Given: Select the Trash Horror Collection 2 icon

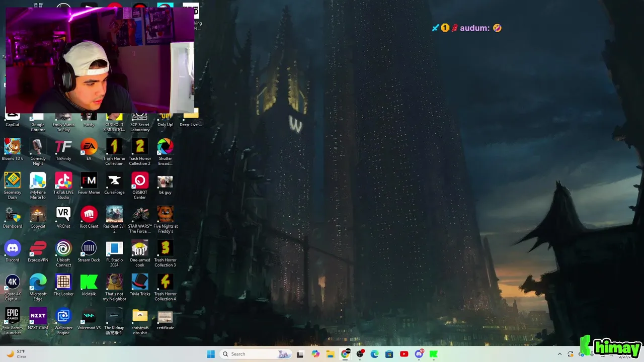Looking at the screenshot, I should point(140,147).
